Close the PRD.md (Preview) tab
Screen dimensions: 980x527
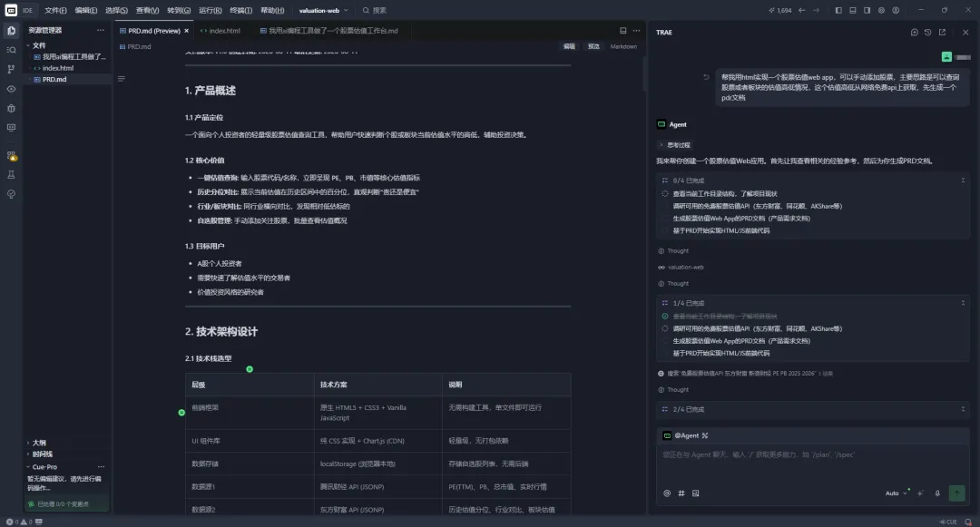[186, 31]
